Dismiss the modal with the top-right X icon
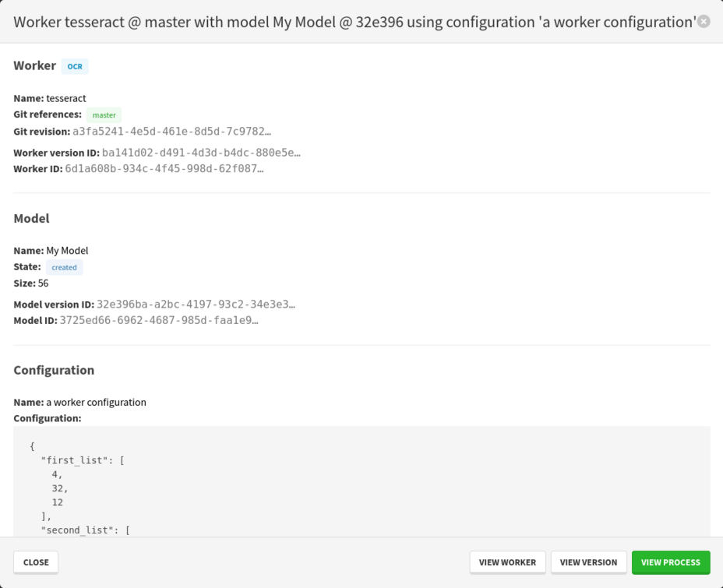723x588 pixels. click(x=704, y=22)
